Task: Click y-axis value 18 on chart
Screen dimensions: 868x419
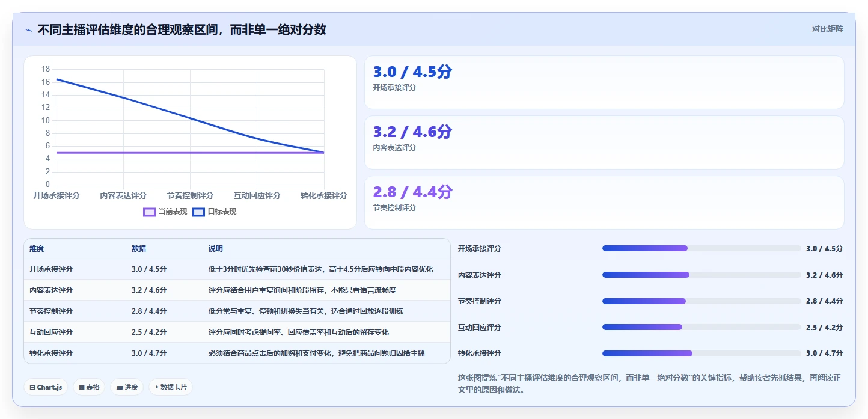Action: (x=46, y=69)
